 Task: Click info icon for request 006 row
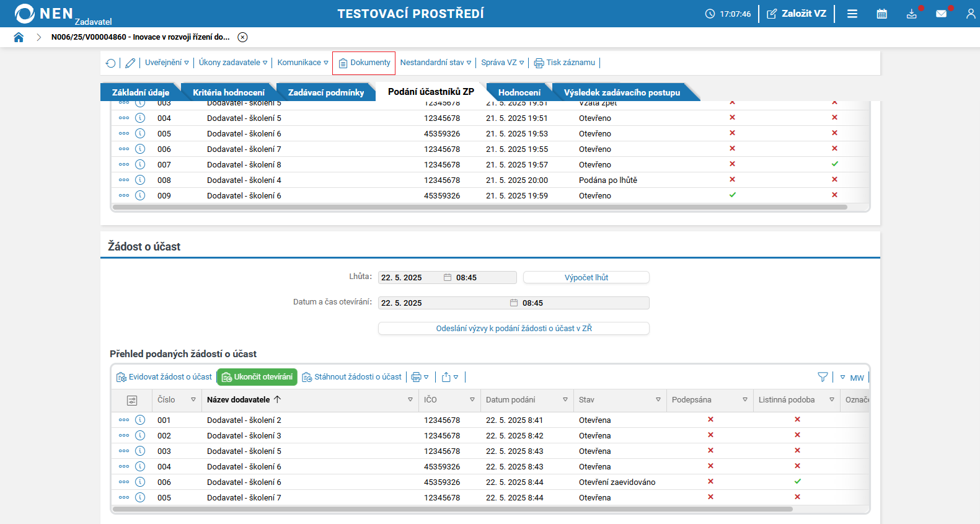[x=140, y=482]
